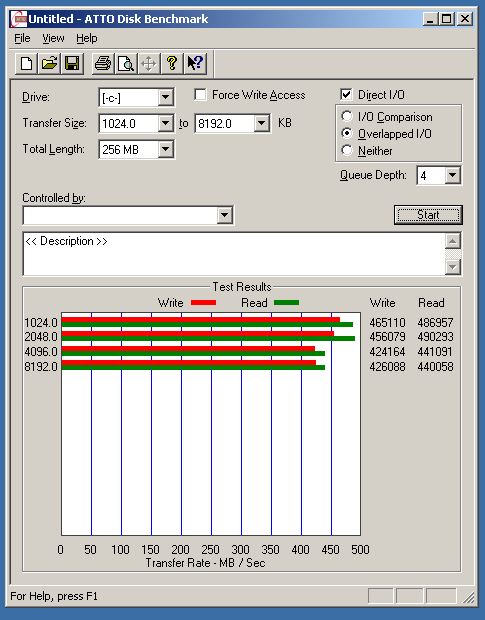
Task: Click the 8192.0 row label in results
Action: coord(41,367)
